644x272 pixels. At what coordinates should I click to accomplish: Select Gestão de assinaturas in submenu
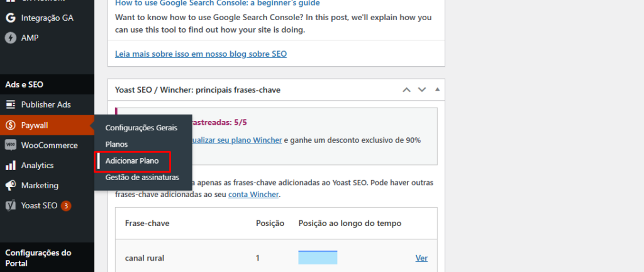[142, 178]
